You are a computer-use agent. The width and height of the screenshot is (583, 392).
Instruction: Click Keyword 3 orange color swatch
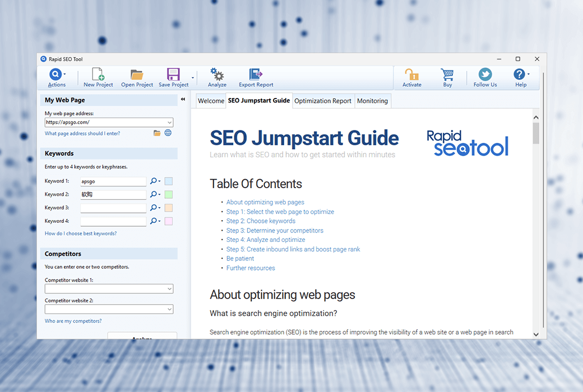168,208
